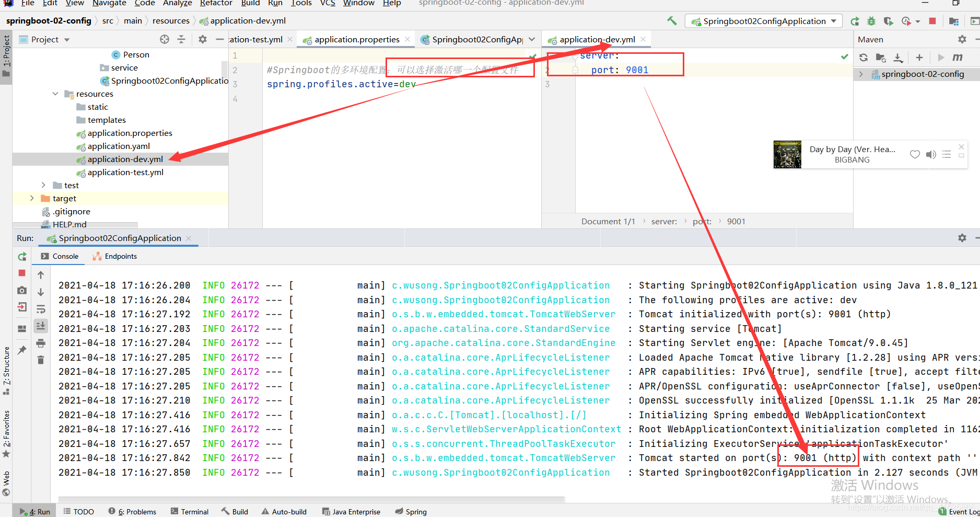The height and width of the screenshot is (517, 980).
Task: Click Day by Day album thumbnail
Action: click(787, 154)
